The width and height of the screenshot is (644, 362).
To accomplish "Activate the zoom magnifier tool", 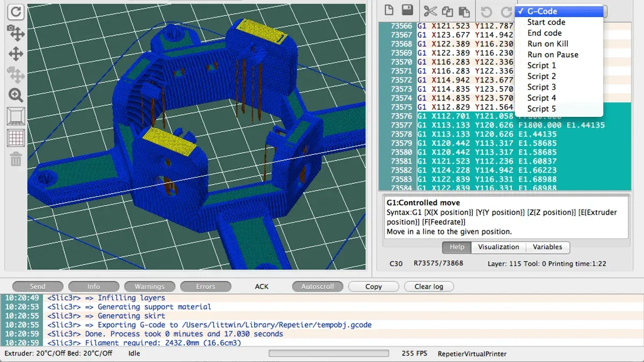I will [x=16, y=95].
